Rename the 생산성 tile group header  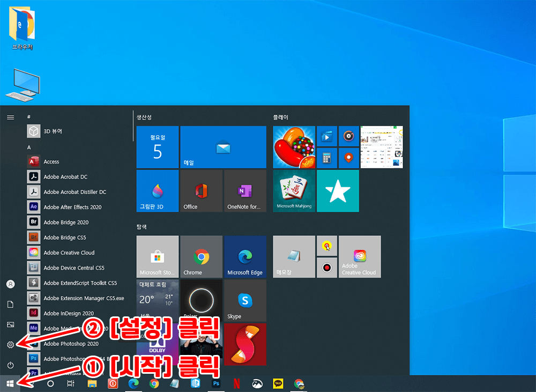pos(144,117)
